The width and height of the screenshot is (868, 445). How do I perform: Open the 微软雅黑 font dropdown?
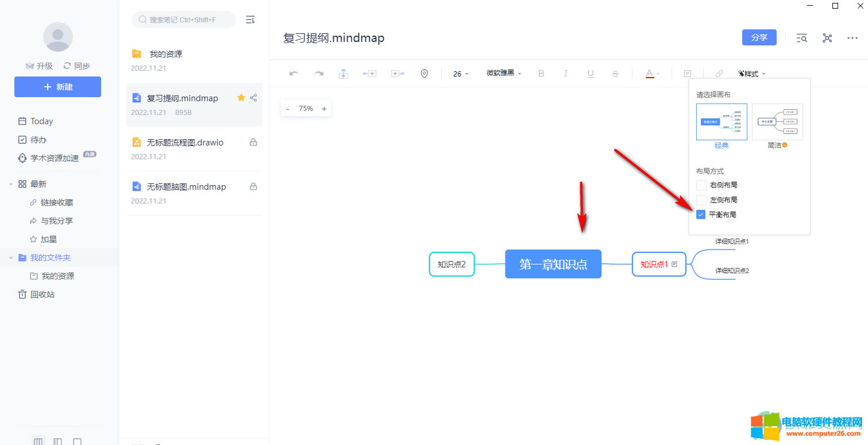[503, 74]
